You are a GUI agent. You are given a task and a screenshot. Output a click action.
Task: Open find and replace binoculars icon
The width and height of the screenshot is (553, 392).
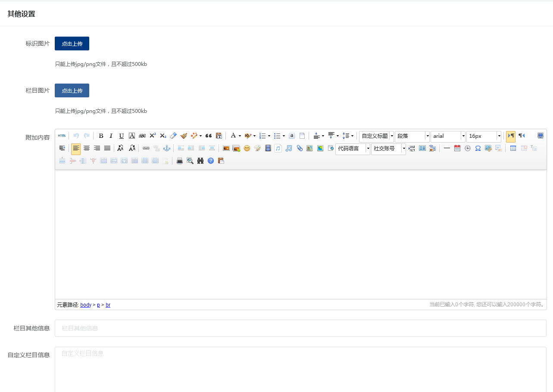coord(200,161)
